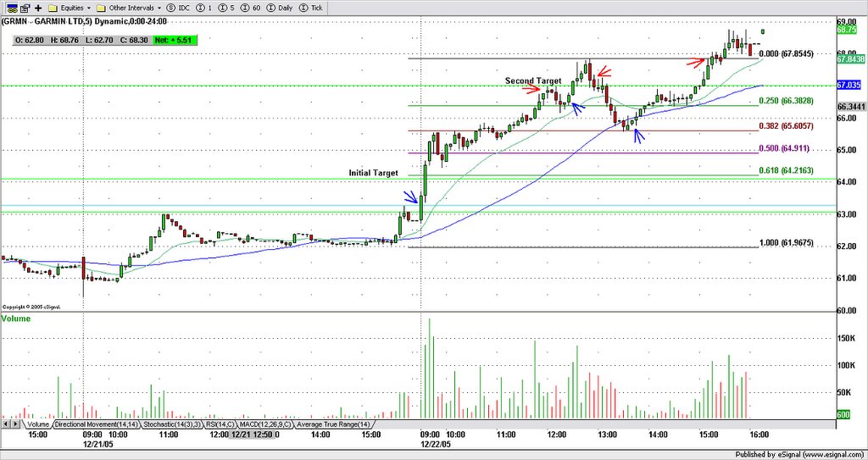Switch to the Daily interval

(x=280, y=8)
